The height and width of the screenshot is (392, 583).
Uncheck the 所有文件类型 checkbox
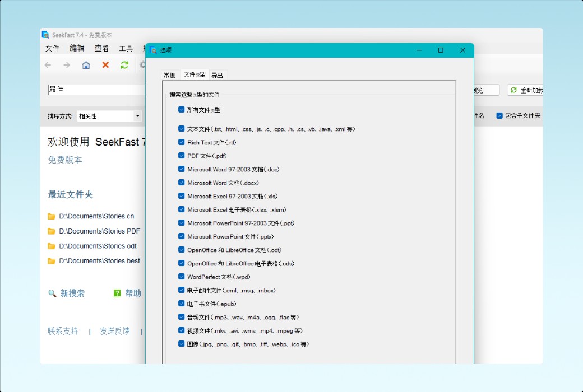tap(182, 110)
